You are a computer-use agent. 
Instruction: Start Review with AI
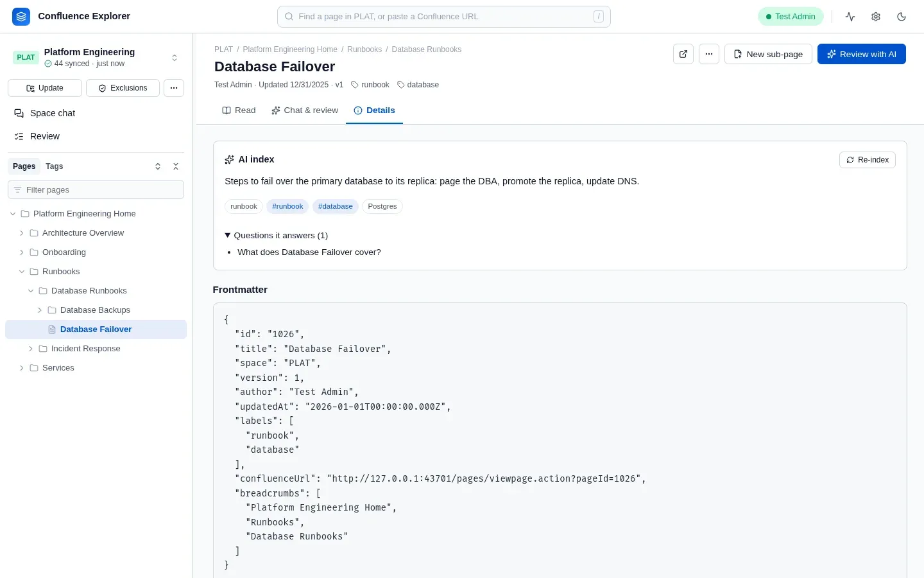coord(862,54)
